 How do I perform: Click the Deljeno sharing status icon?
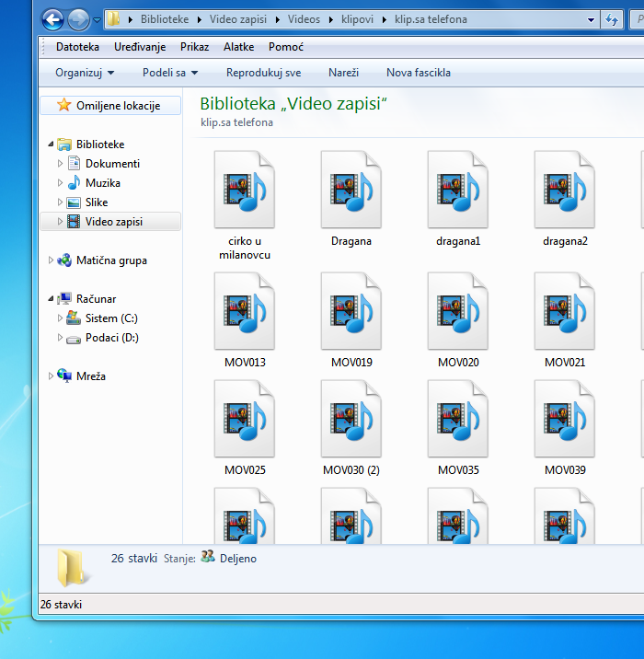(x=208, y=557)
